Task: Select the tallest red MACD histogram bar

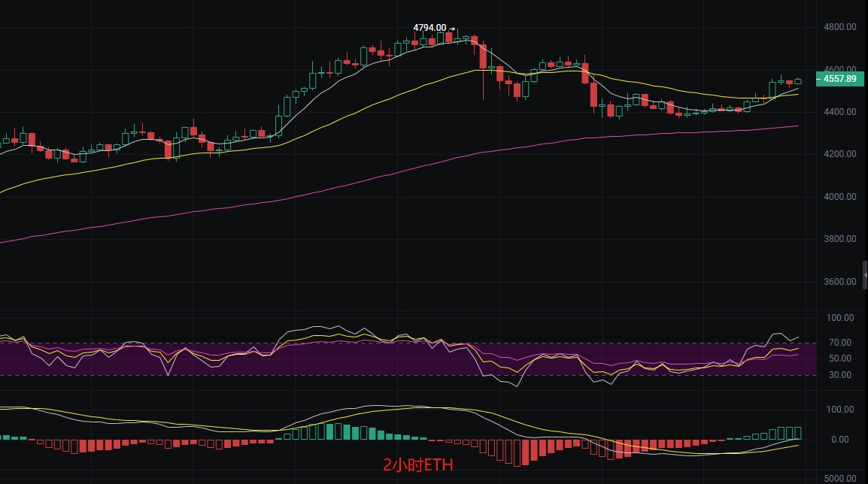Action: click(517, 453)
